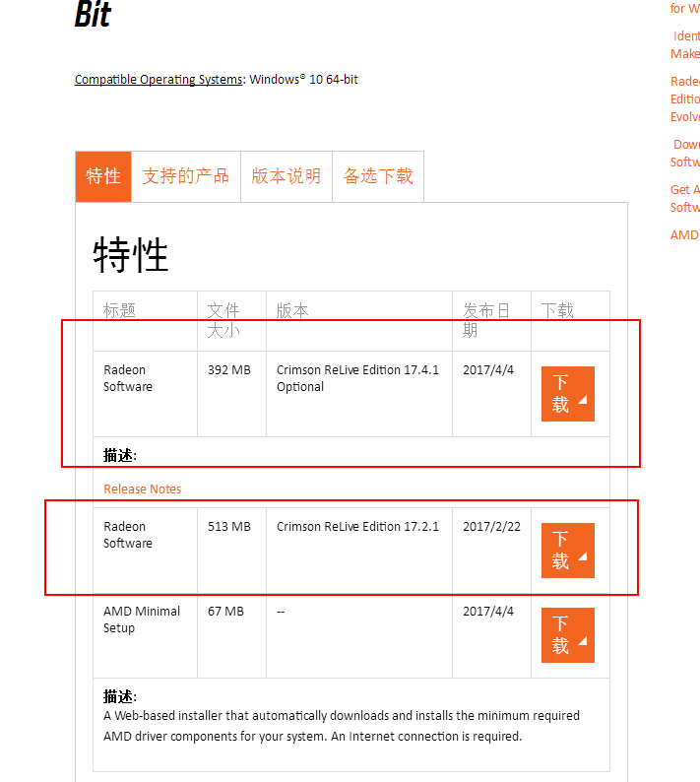This screenshot has width=700, height=782.
Task: Open the sidebar Get A... Software link
Action: click(x=685, y=199)
